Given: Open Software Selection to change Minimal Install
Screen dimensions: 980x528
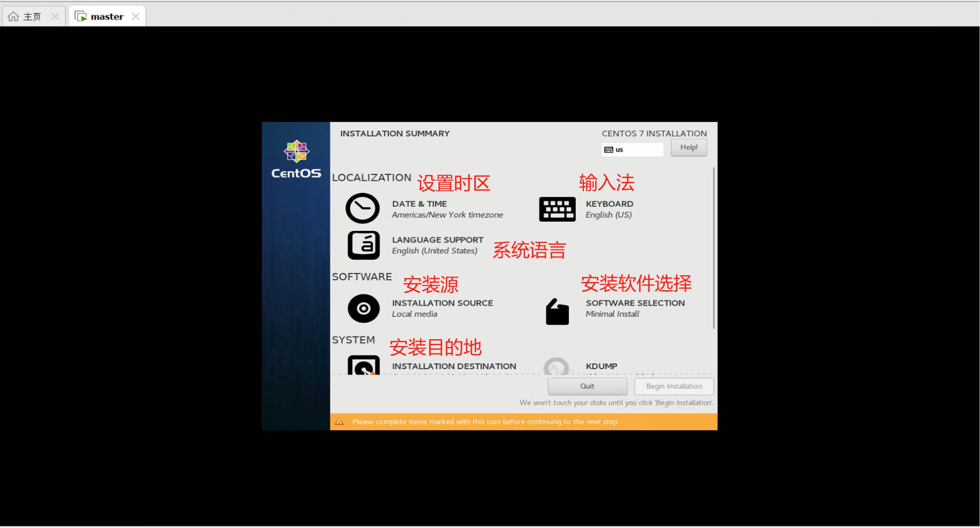Looking at the screenshot, I should point(635,307).
